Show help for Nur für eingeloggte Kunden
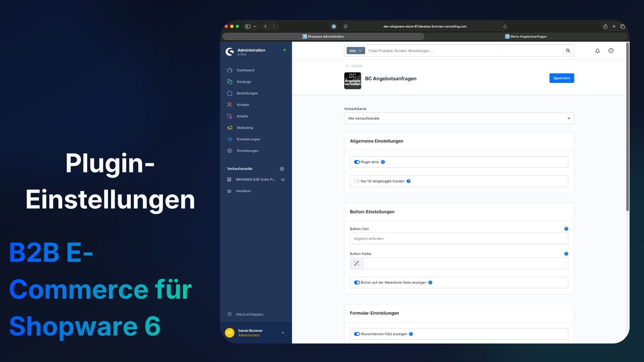Viewport: 644px width, 362px height. [409, 181]
